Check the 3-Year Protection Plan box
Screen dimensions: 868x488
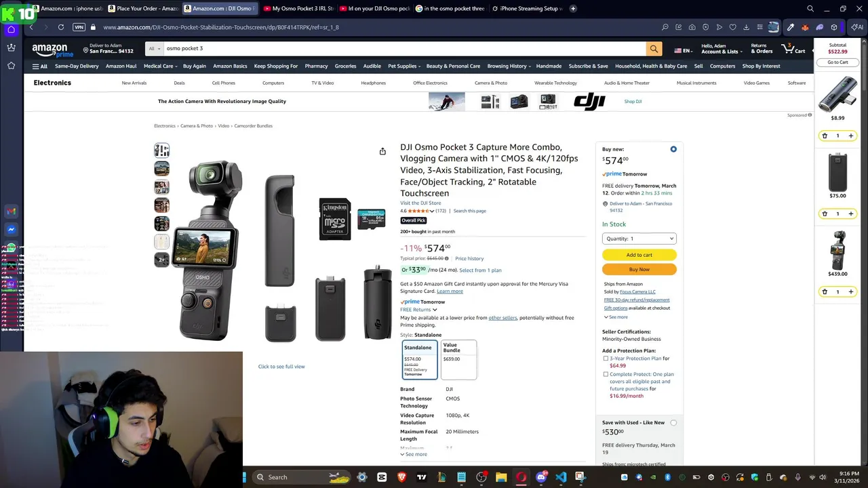pos(606,359)
